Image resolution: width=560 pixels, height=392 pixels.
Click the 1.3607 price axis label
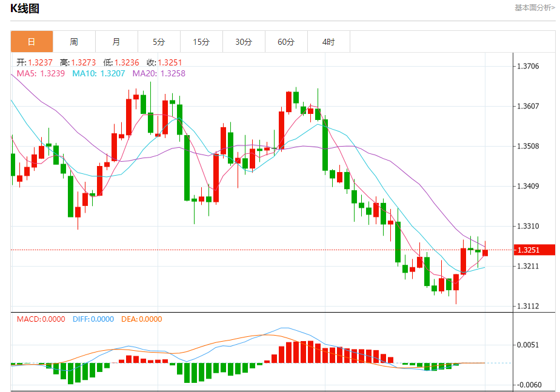point(528,106)
